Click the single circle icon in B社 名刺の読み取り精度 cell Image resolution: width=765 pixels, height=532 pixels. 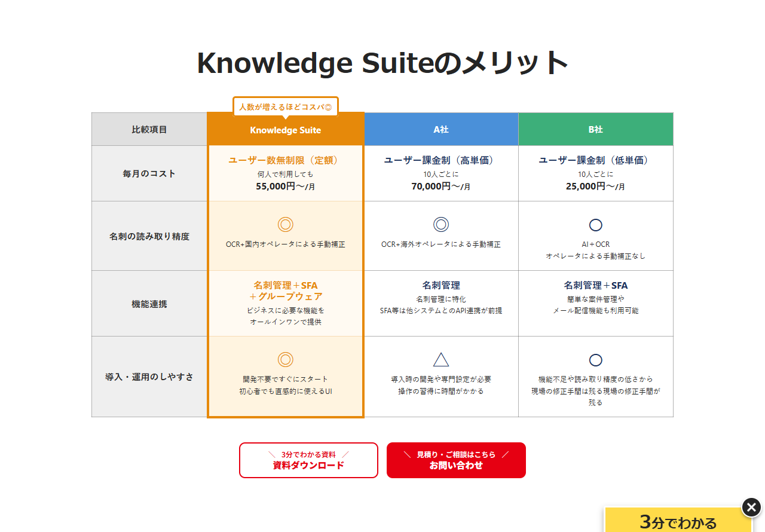596,225
